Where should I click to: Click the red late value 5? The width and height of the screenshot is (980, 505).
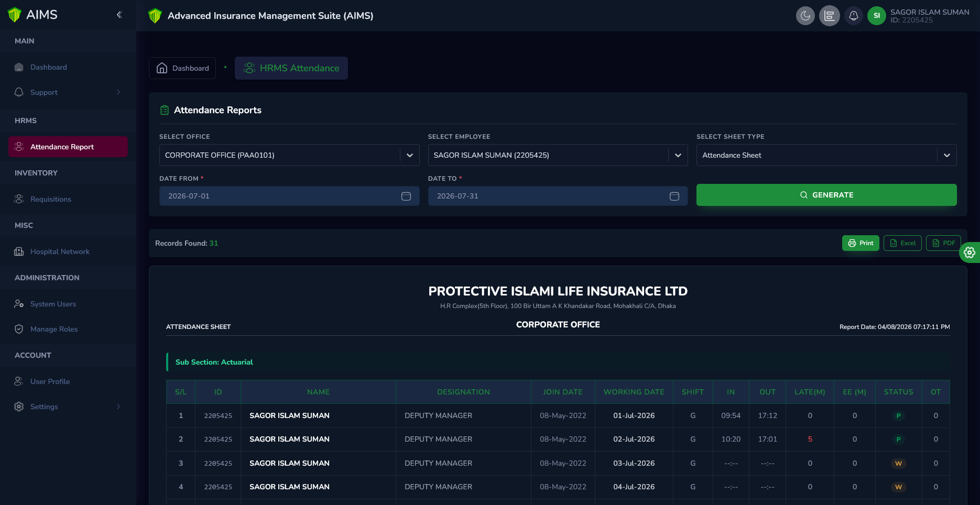point(810,440)
